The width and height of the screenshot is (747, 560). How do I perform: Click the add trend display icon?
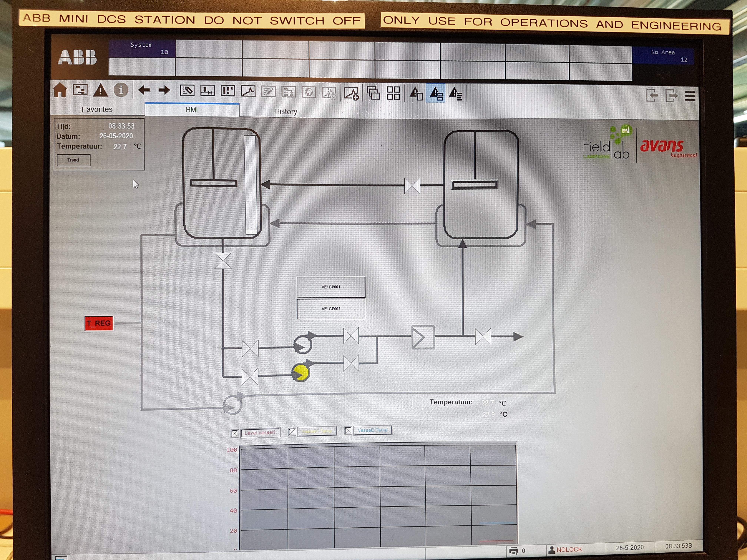point(351,94)
